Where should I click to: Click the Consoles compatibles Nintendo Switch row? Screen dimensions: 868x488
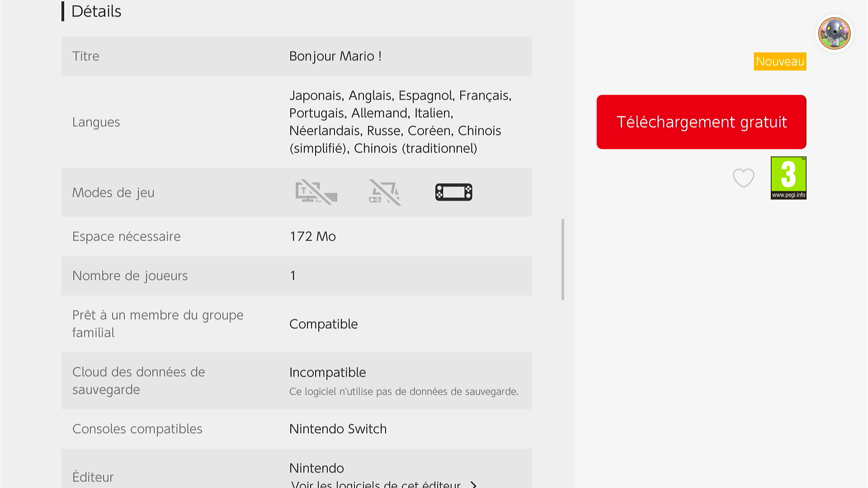296,429
